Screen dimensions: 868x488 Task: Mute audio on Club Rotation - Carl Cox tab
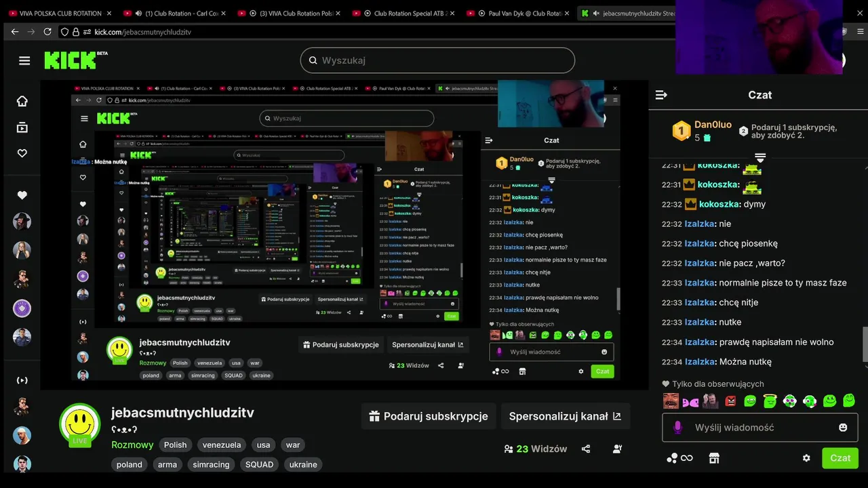138,13
